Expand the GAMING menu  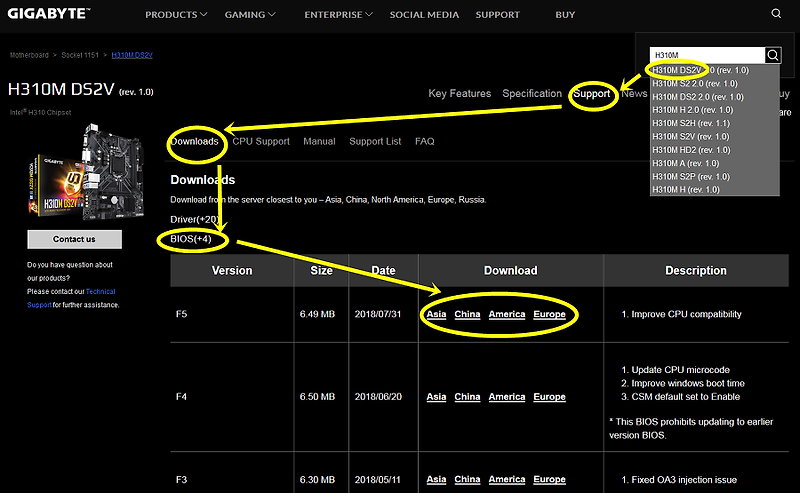tap(250, 15)
